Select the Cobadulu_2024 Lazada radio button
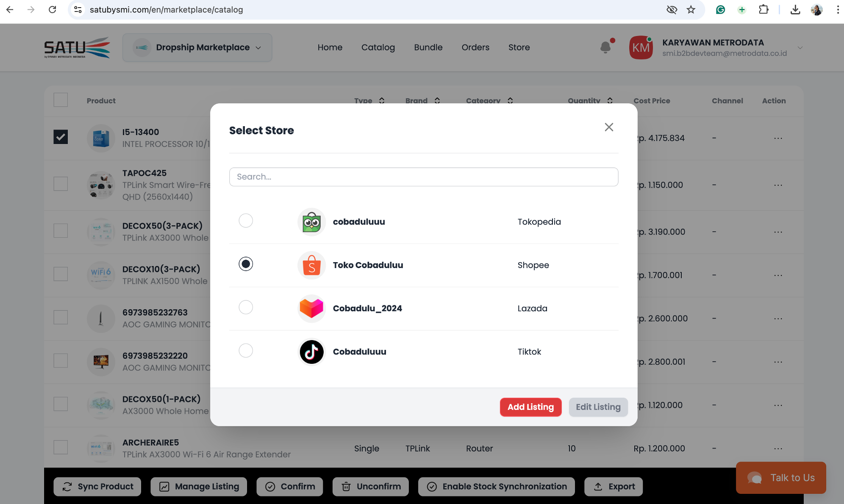The width and height of the screenshot is (844, 504). (x=246, y=307)
